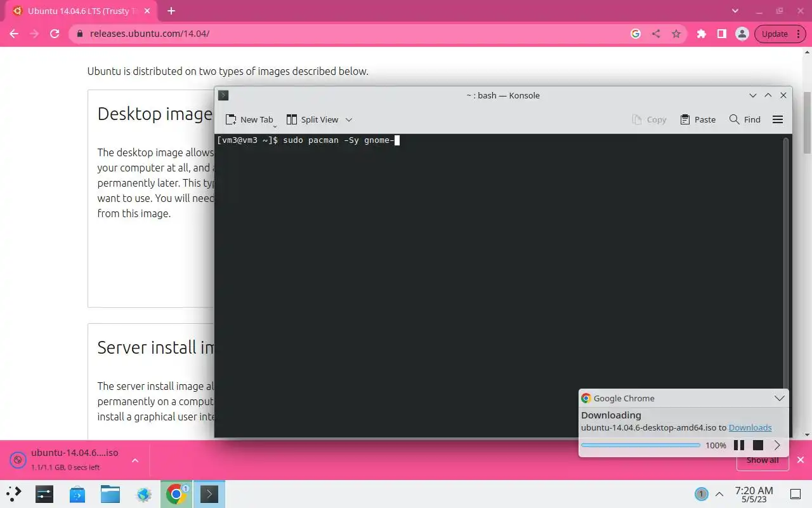Open Konsole hamburger menu
The height and width of the screenshot is (508, 812).
coord(778,119)
